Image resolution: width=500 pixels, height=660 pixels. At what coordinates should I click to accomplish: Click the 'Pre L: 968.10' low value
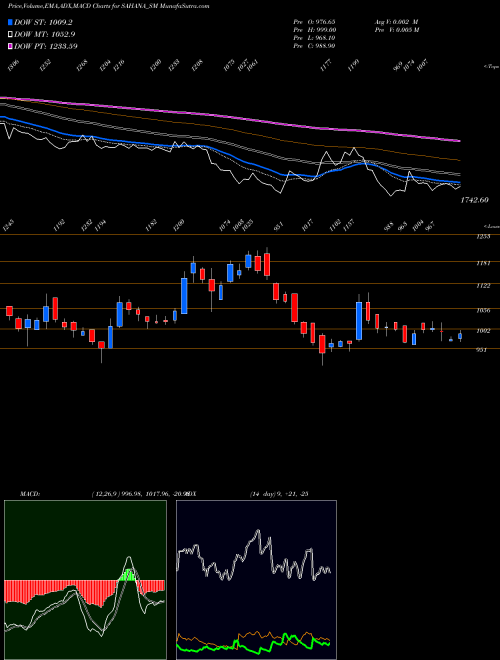click(314, 37)
